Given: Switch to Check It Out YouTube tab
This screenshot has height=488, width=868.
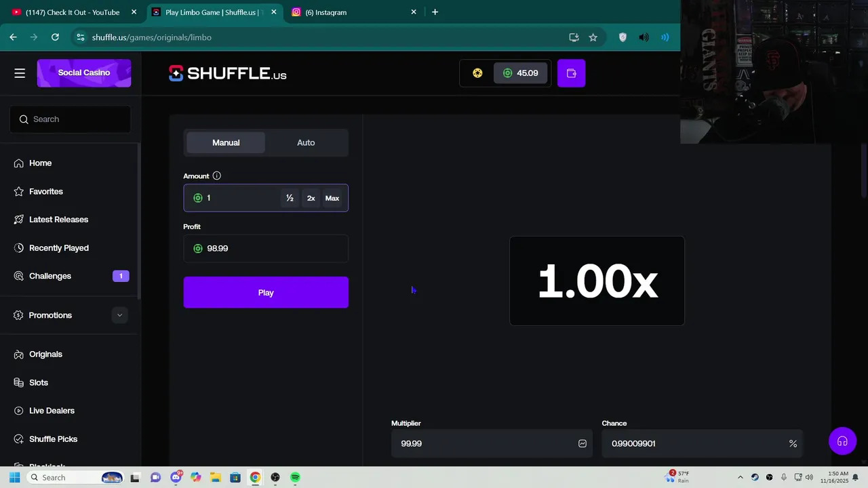Looking at the screenshot, I should 73,12.
